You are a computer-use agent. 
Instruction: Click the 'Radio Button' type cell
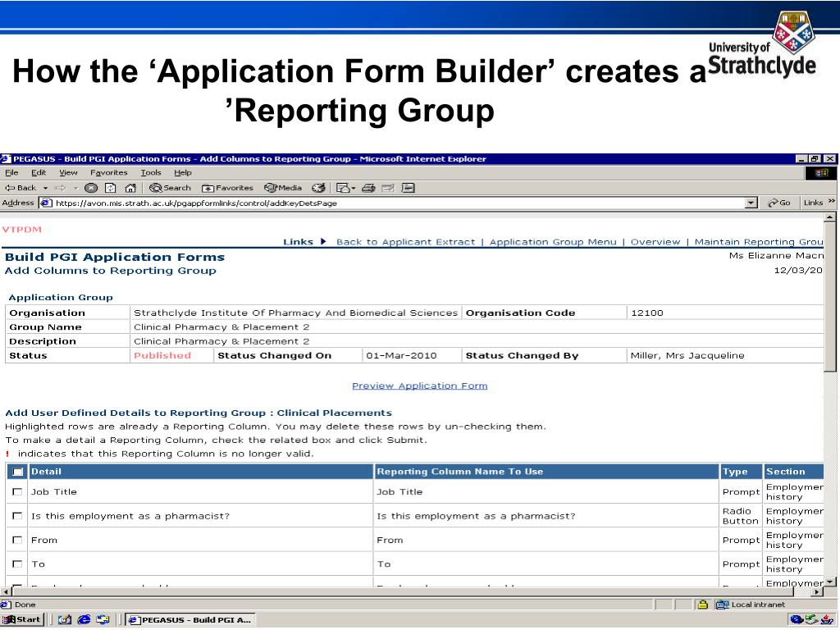point(741,516)
